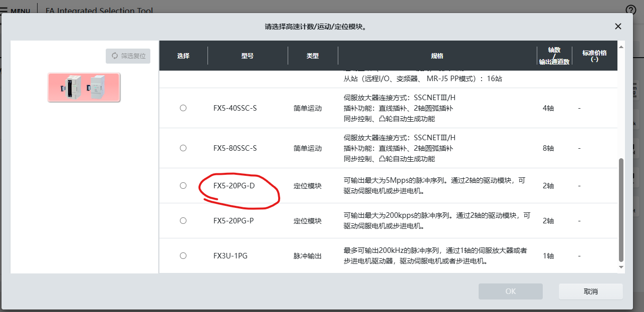Click the 筛选复位 filter reset button

coord(128,56)
